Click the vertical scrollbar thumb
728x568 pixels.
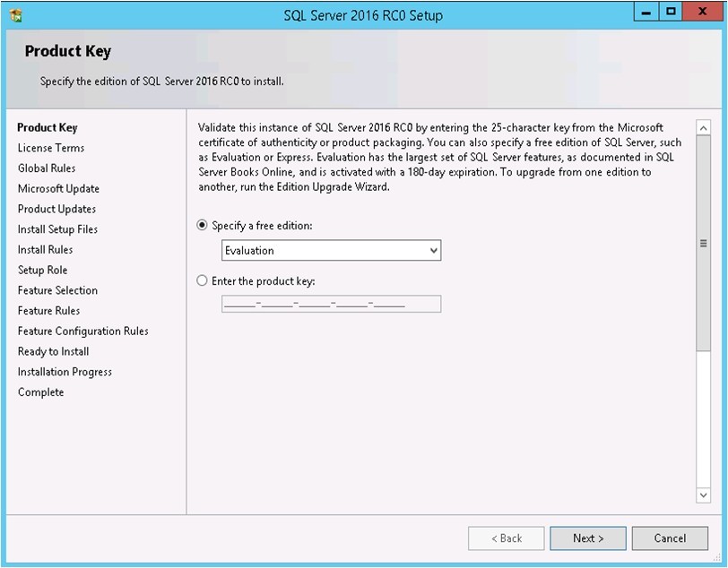point(704,243)
